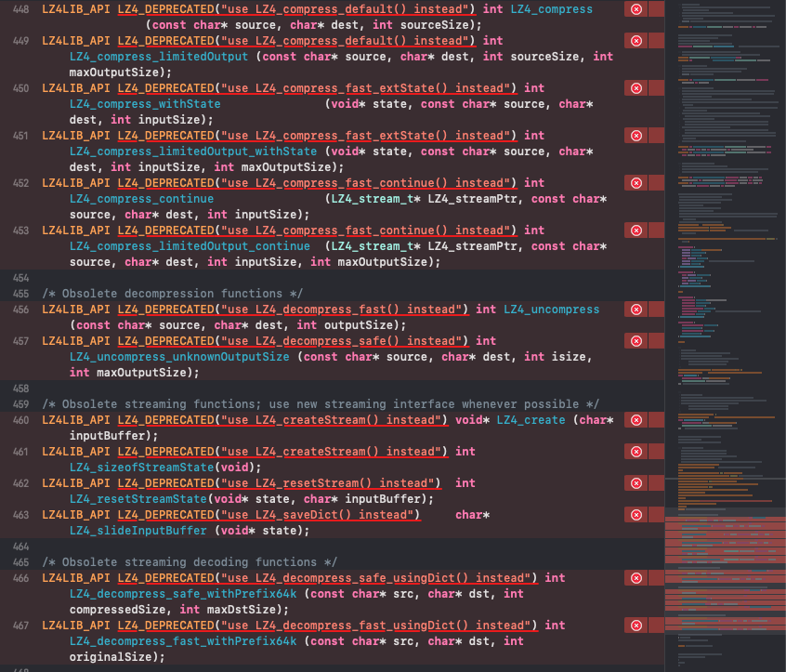Click line number 454 in the gutter
The image size is (786, 672).
tap(20, 278)
